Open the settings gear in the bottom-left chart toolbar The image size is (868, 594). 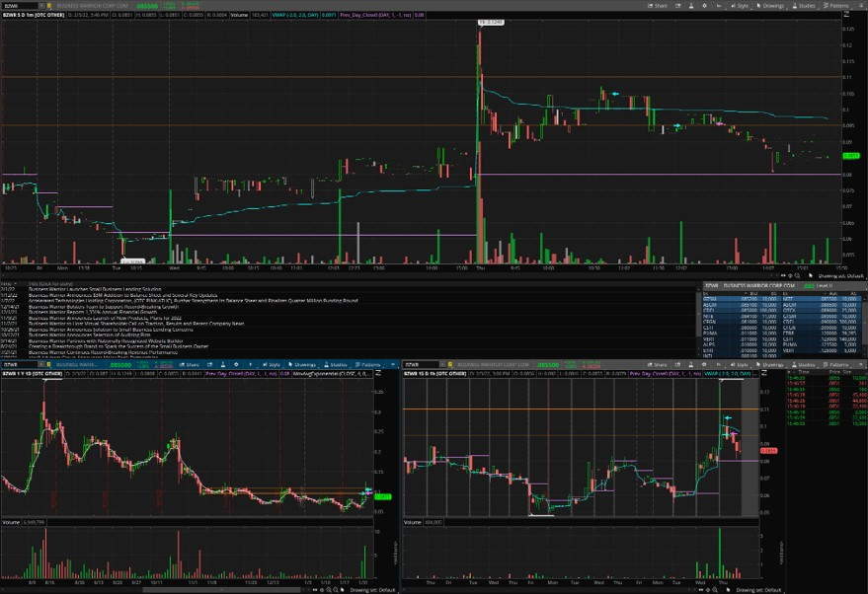click(x=236, y=365)
